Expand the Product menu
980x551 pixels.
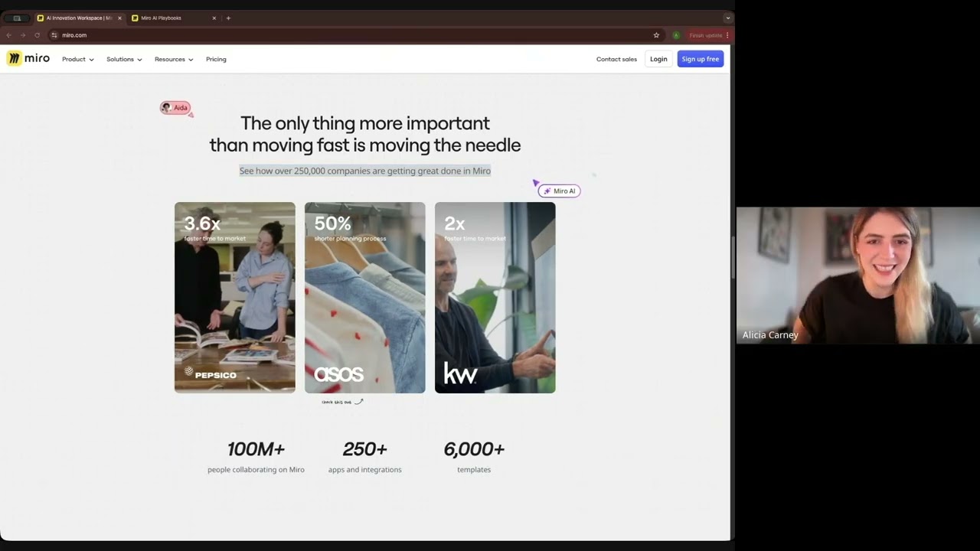78,59
